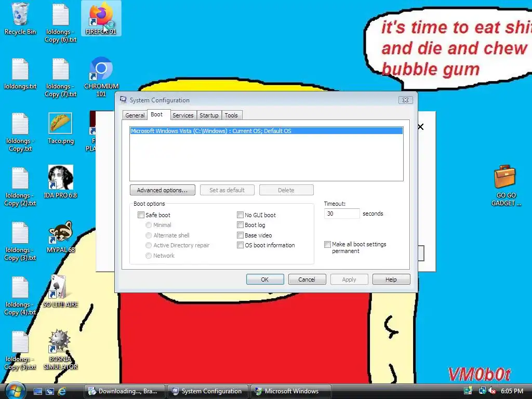Click the 6:05 PM taskbar clock
The image size is (532, 399).
[512, 391]
